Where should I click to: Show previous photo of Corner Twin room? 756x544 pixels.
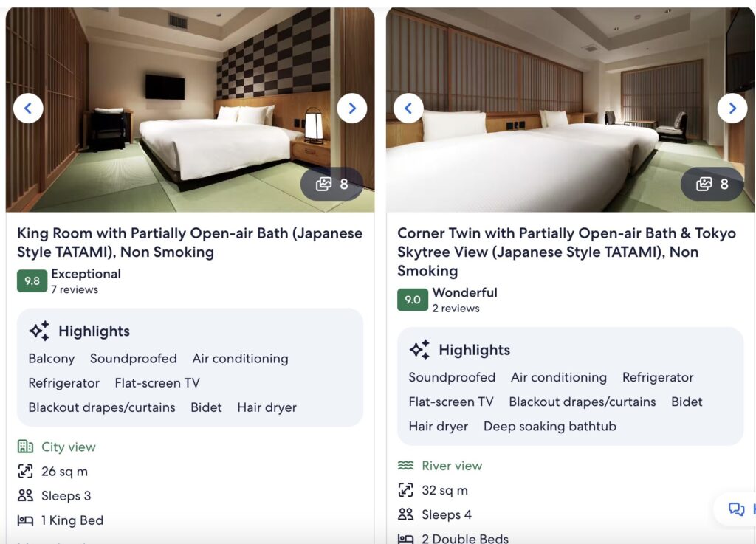[408, 108]
